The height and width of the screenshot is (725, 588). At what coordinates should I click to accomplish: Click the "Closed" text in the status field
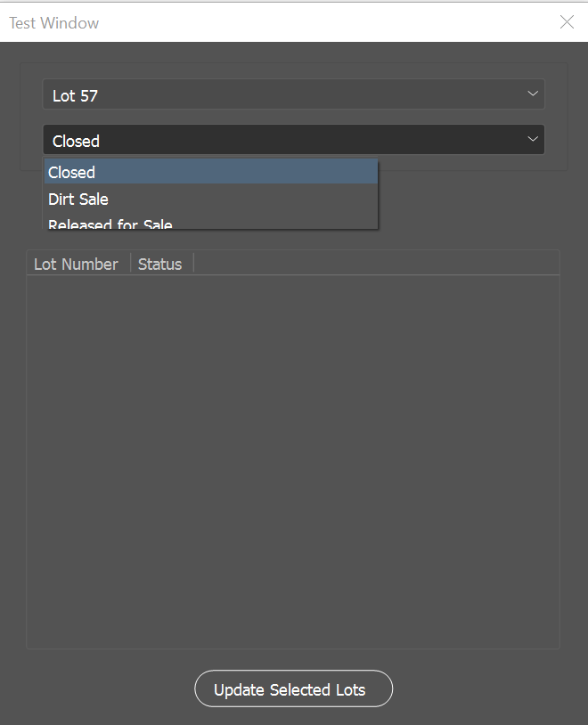[x=76, y=141]
